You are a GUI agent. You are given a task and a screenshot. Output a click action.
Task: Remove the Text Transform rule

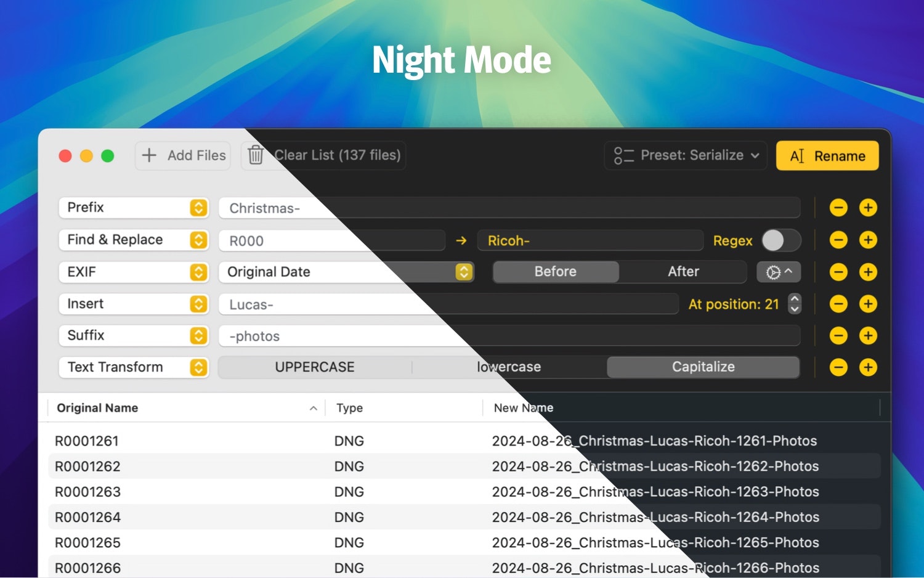(x=838, y=368)
